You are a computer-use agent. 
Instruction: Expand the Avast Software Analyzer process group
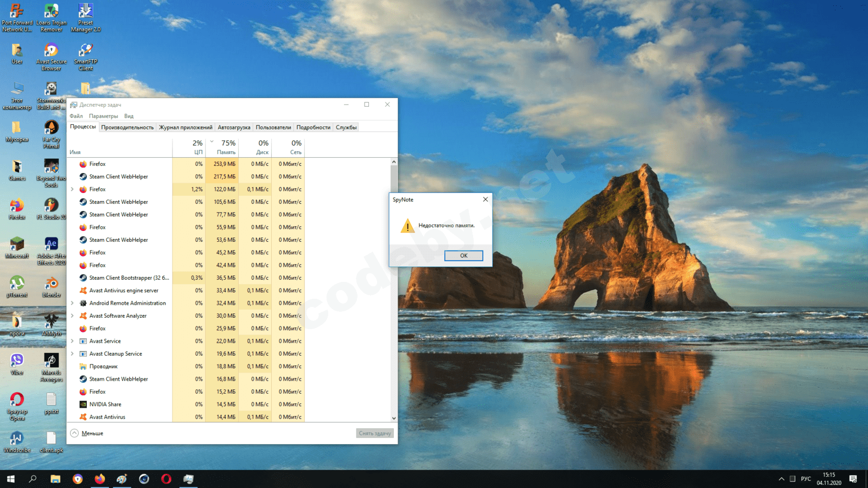(72, 316)
